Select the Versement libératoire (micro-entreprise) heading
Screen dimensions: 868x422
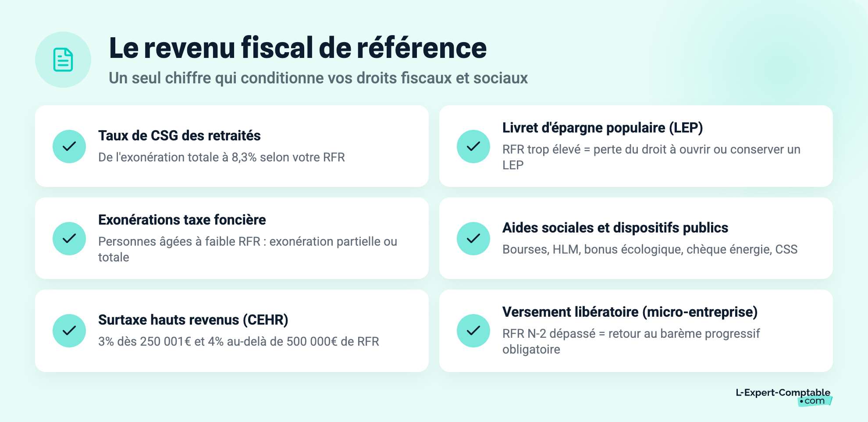pos(630,312)
